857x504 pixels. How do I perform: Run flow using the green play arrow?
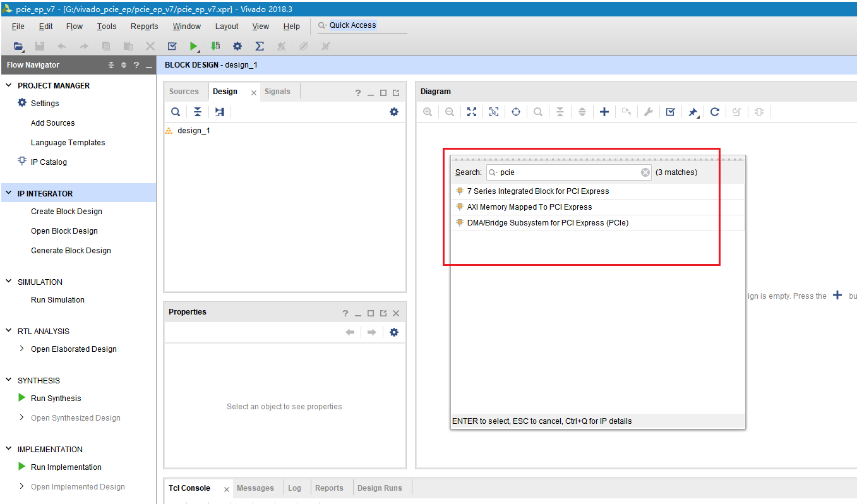point(194,46)
